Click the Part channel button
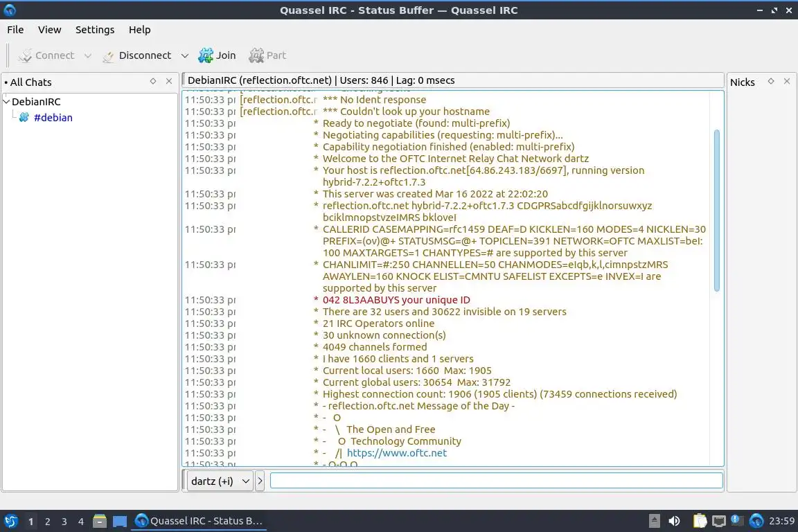This screenshot has width=798, height=532. (267, 55)
